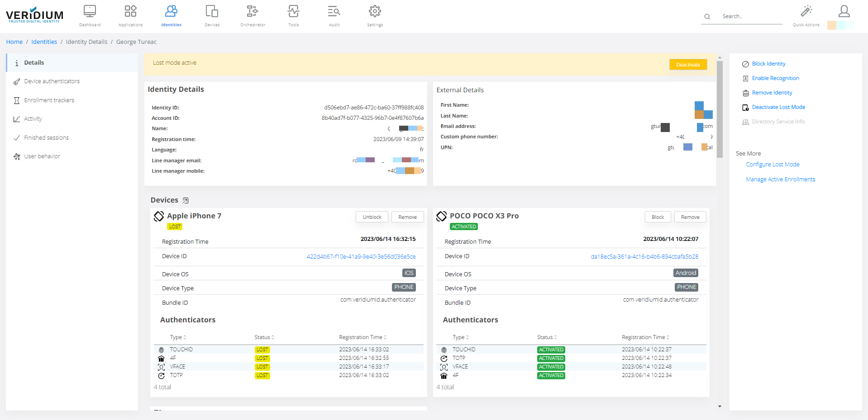This screenshot has height=420, width=868.
Task: Open Quick Actions magic wand icon
Action: 806,12
